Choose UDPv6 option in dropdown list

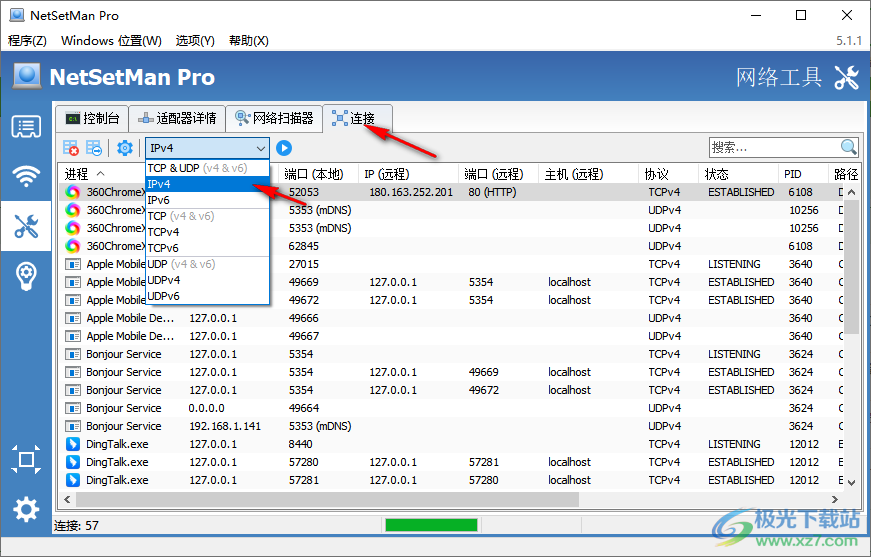[207, 297]
